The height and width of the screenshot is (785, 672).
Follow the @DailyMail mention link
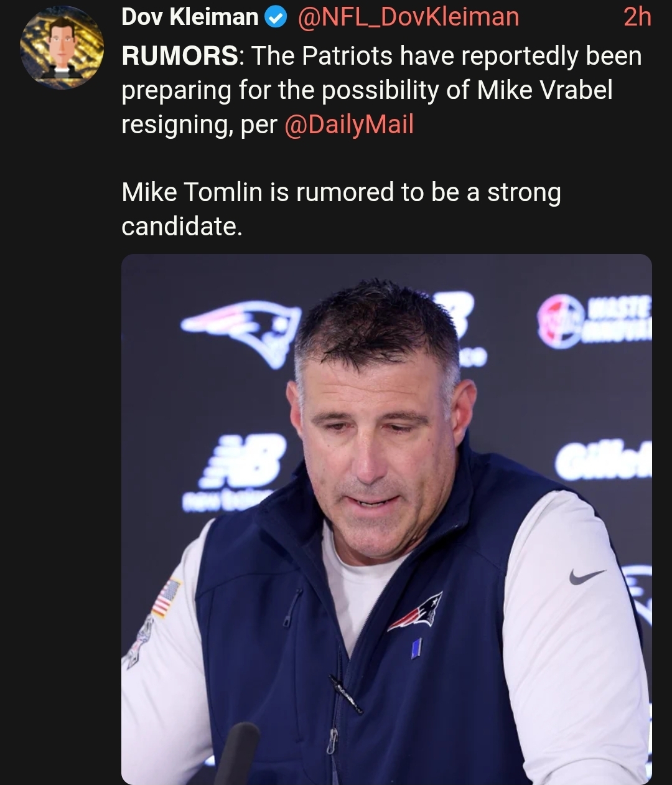[348, 125]
